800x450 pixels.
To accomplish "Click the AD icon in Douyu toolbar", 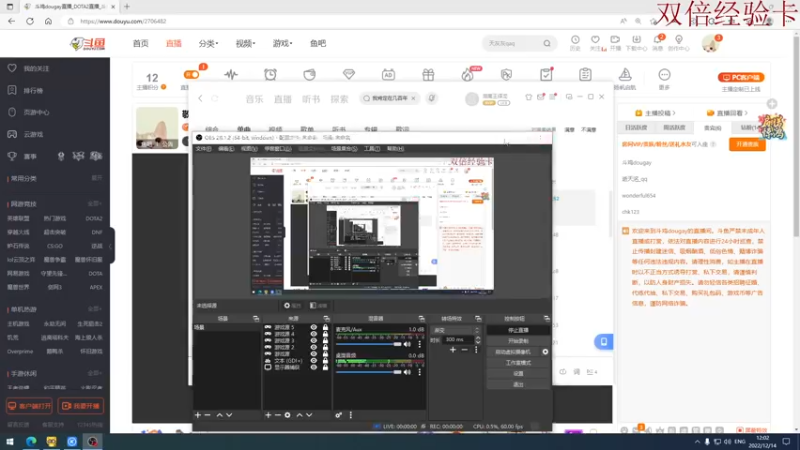I will (x=388, y=75).
